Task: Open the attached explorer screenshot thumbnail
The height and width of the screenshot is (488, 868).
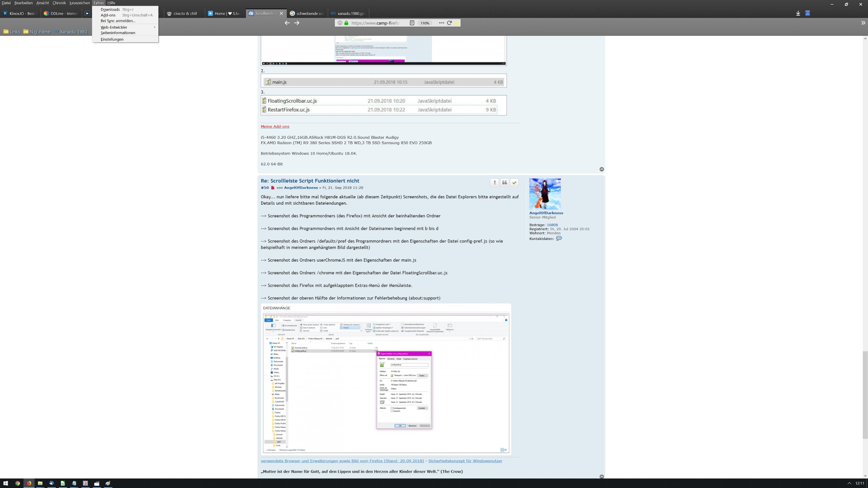Action: point(386,383)
